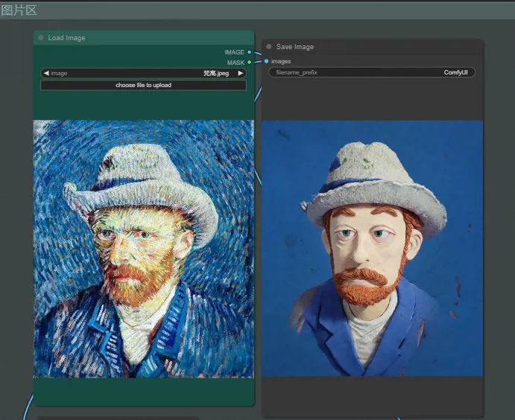This screenshot has height=420, width=515.
Task: Click the images input label
Action: tap(281, 61)
